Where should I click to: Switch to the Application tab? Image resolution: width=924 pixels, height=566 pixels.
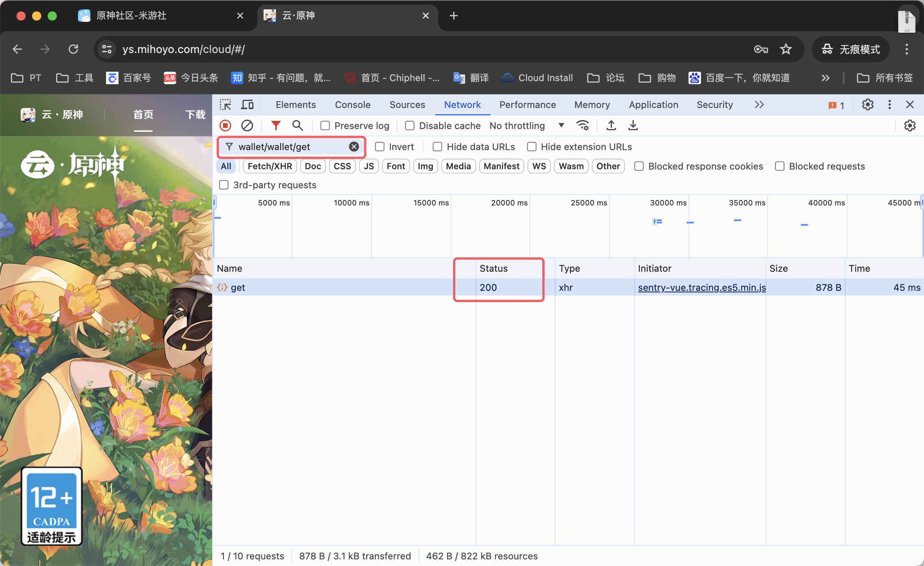[x=654, y=104]
